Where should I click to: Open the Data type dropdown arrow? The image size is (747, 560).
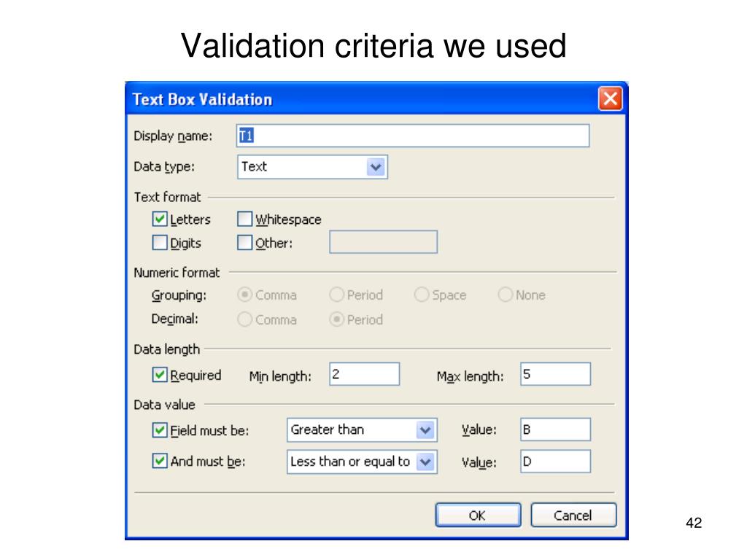click(376, 167)
